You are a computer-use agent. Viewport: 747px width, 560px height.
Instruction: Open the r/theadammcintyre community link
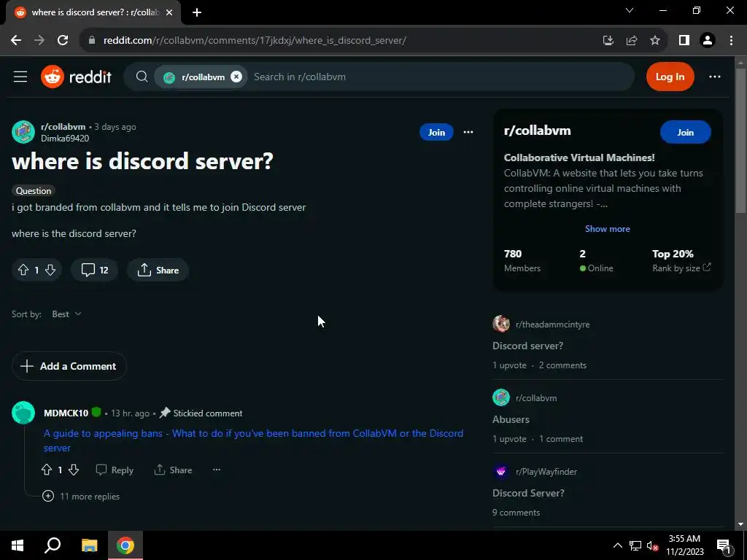coord(553,324)
